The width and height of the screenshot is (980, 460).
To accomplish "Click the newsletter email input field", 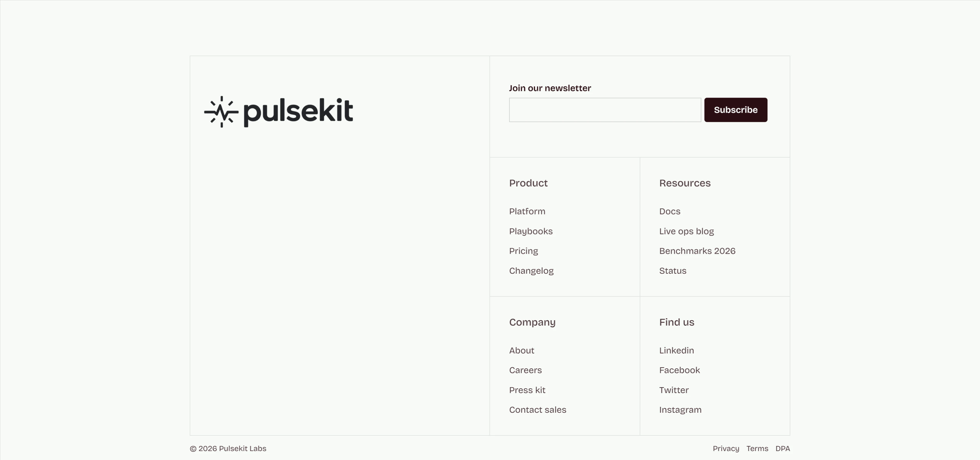I will pyautogui.click(x=605, y=110).
